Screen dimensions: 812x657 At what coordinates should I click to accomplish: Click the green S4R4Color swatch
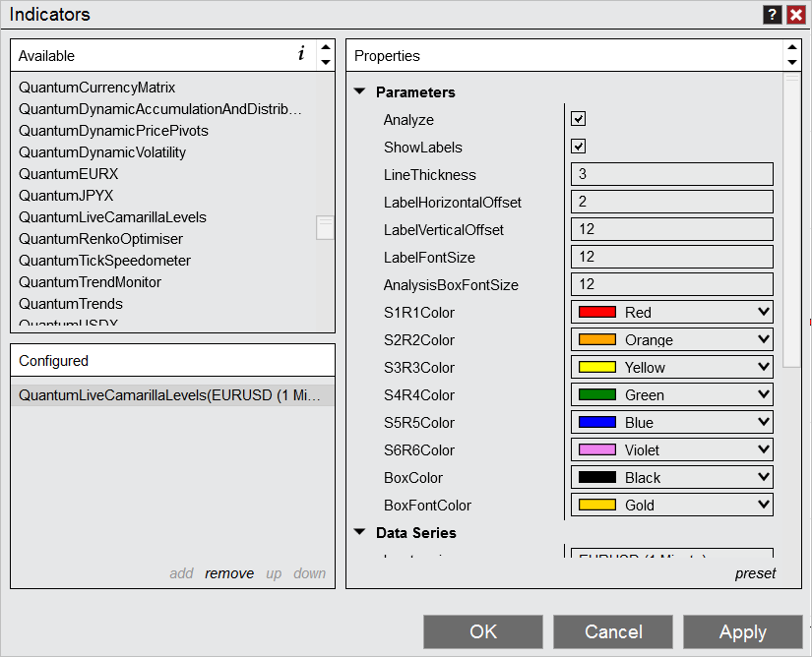click(x=597, y=394)
